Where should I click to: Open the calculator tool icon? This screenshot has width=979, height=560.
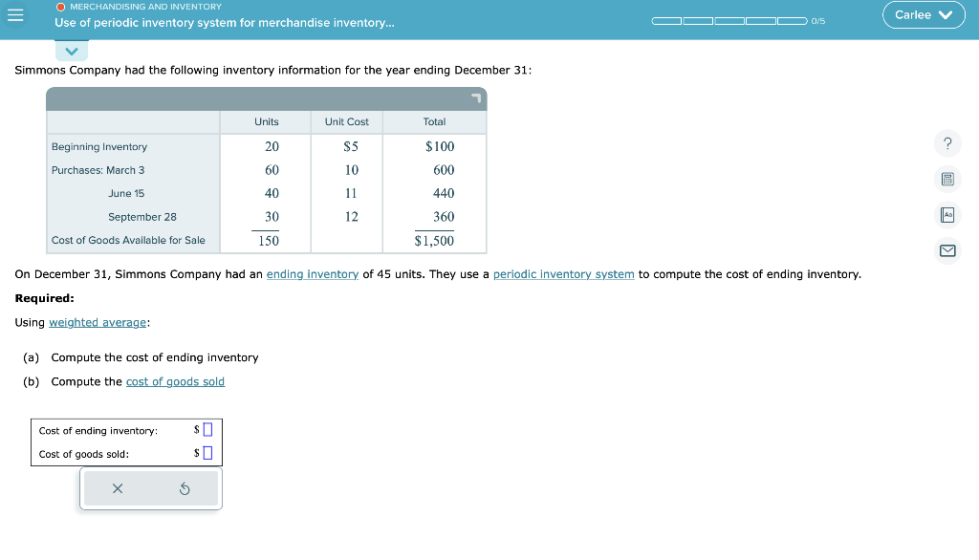pyautogui.click(x=947, y=179)
